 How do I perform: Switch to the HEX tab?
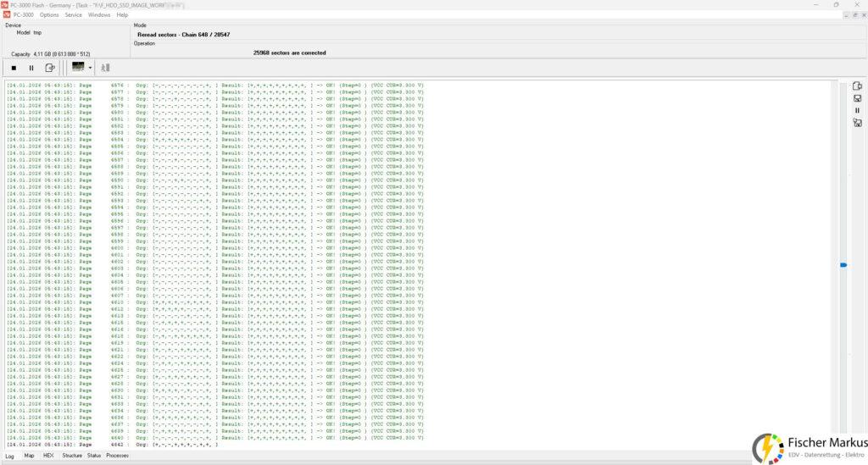48,456
